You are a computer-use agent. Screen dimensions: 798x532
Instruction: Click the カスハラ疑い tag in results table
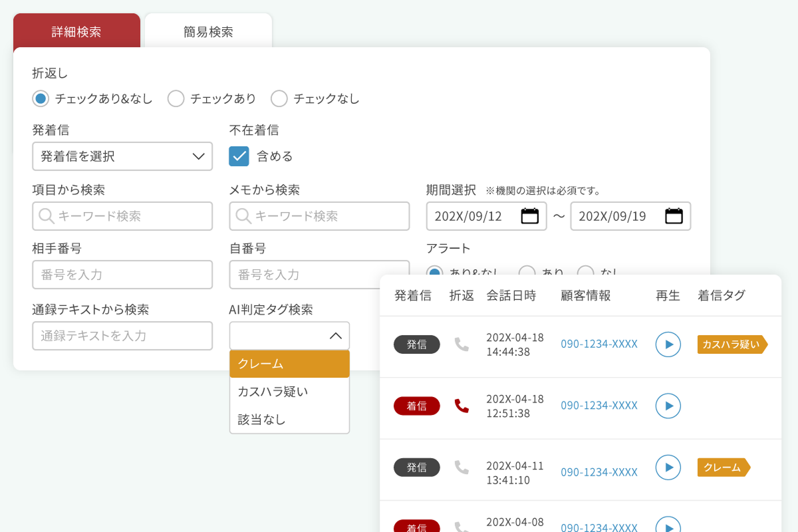click(731, 344)
